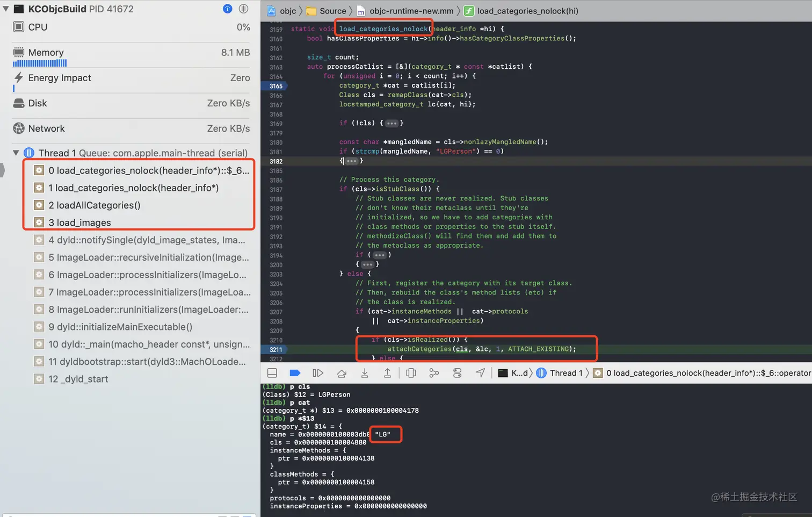Screen dimensions: 812x517
Task: Click the pause icon beside PID 41672
Action: pos(243,9)
